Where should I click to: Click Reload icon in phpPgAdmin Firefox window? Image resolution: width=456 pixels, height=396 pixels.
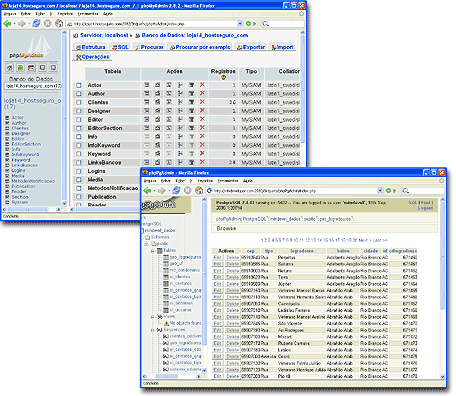[x=176, y=190]
